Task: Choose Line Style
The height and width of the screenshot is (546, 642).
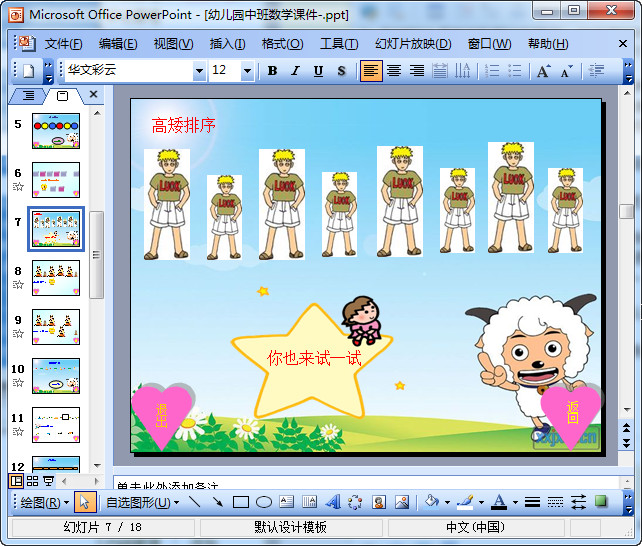Action: coord(532,502)
